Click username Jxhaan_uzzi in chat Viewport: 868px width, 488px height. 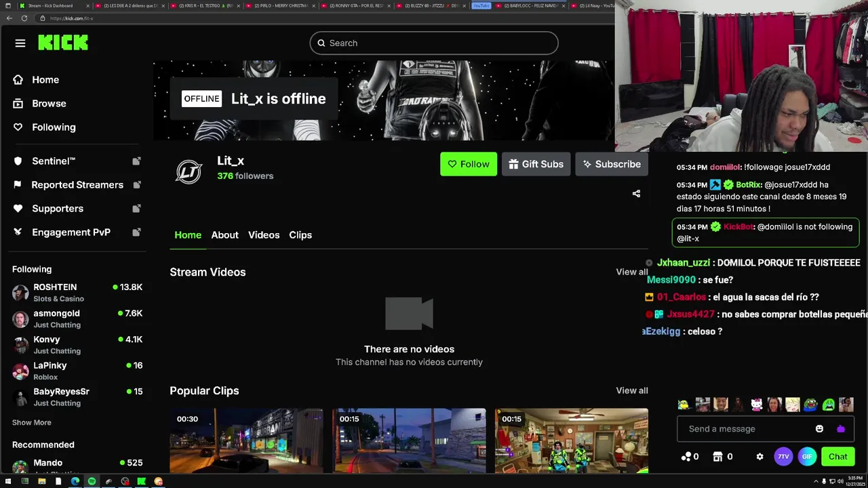[x=684, y=263]
